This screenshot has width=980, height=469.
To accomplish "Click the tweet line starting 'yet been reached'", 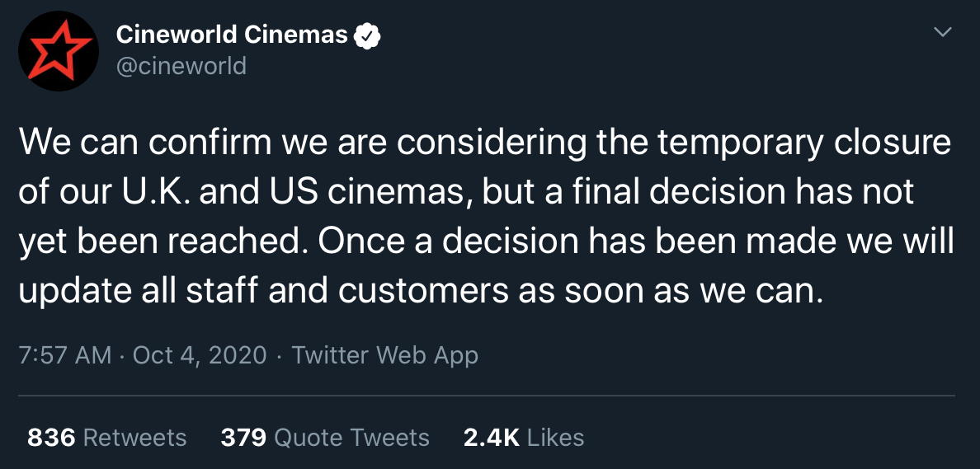I will tap(486, 242).
